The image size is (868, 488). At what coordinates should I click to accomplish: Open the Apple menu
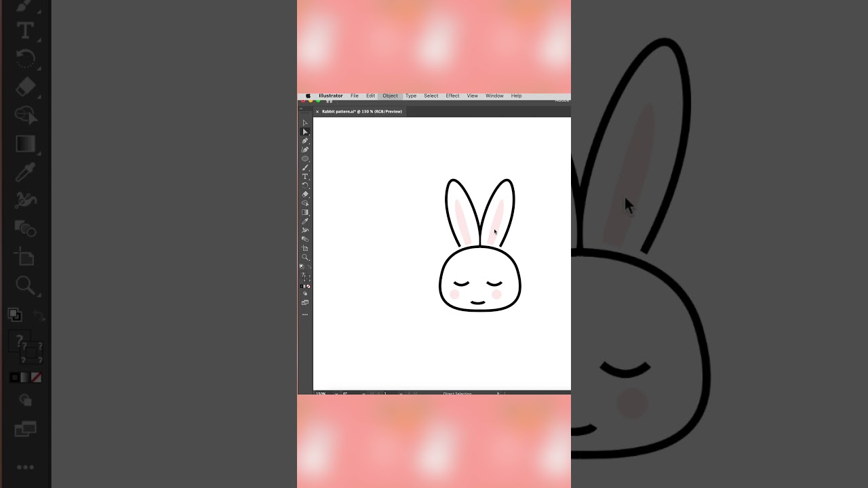(x=308, y=96)
